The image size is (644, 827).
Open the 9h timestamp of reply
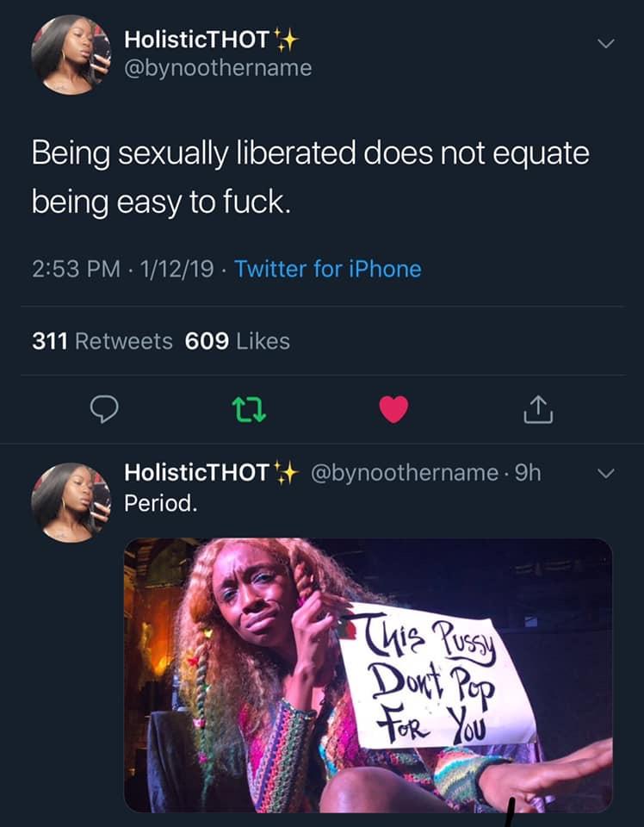coord(528,473)
